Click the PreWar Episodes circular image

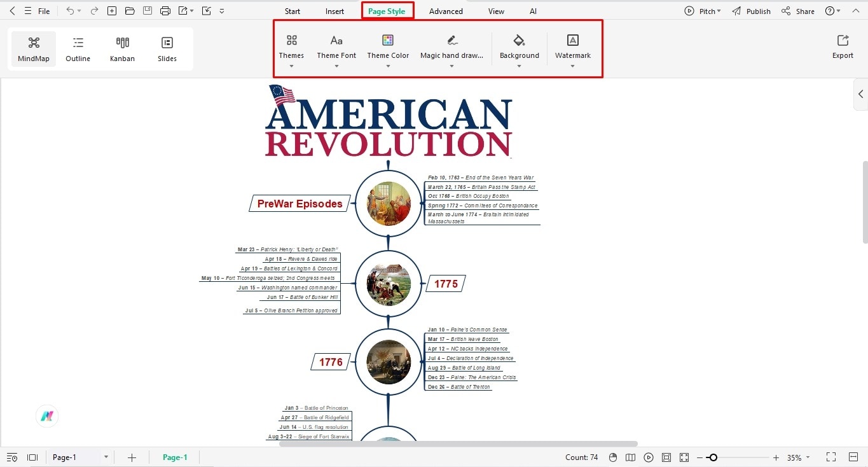pos(389,204)
